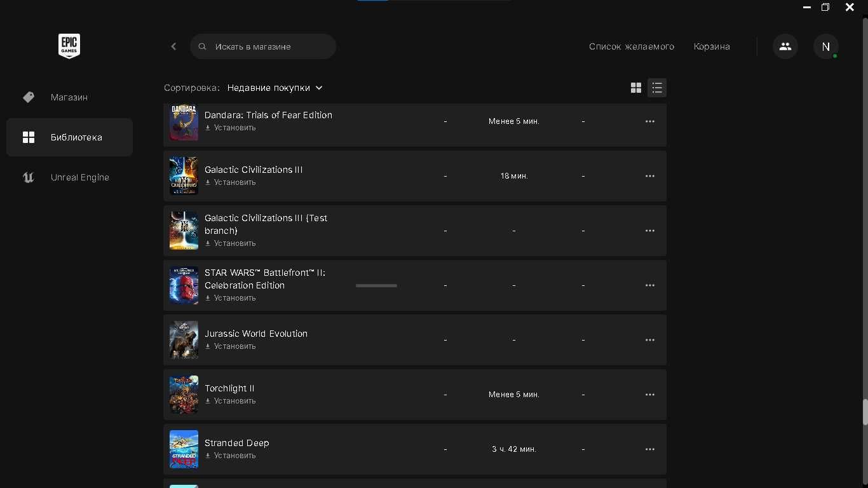Screen dimensions: 868x488
Task: Click Установить under Galactic Civilizations III
Action: 230,182
